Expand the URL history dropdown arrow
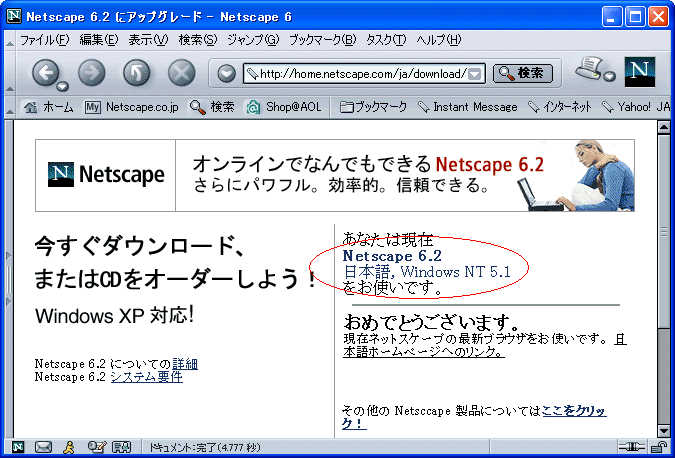Image resolution: width=675 pixels, height=458 pixels. 474,74
